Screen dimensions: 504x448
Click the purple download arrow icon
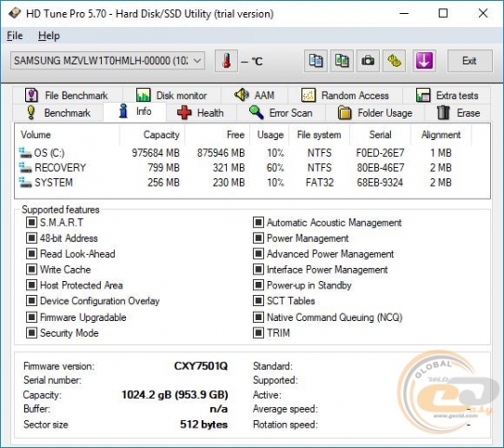(x=424, y=61)
